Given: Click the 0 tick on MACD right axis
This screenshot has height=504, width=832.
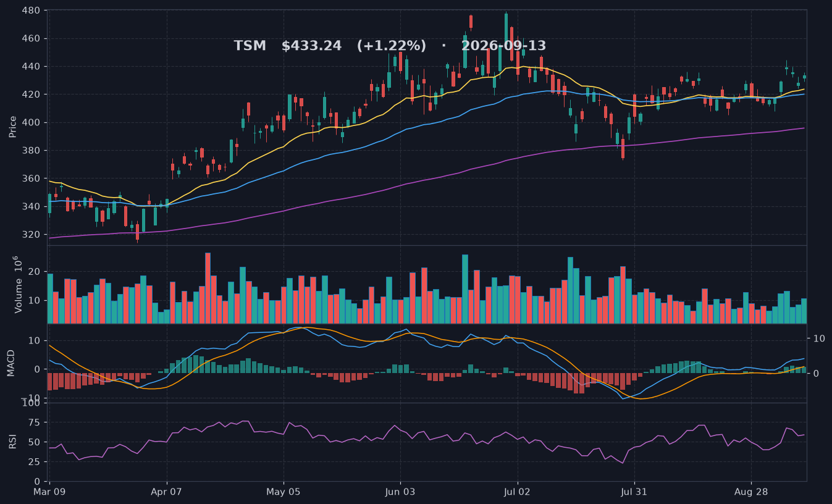Looking at the screenshot, I should tap(815, 374).
